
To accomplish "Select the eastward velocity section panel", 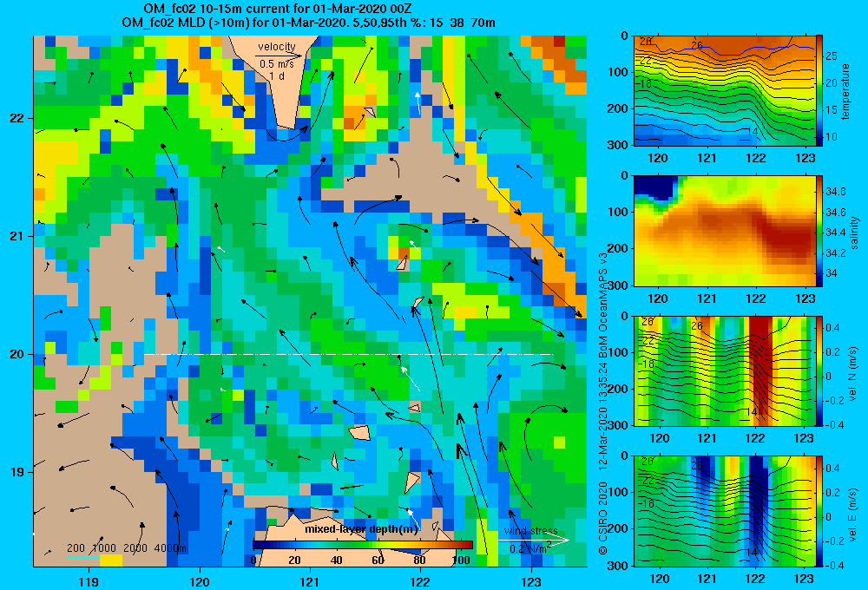I will coord(724,511).
